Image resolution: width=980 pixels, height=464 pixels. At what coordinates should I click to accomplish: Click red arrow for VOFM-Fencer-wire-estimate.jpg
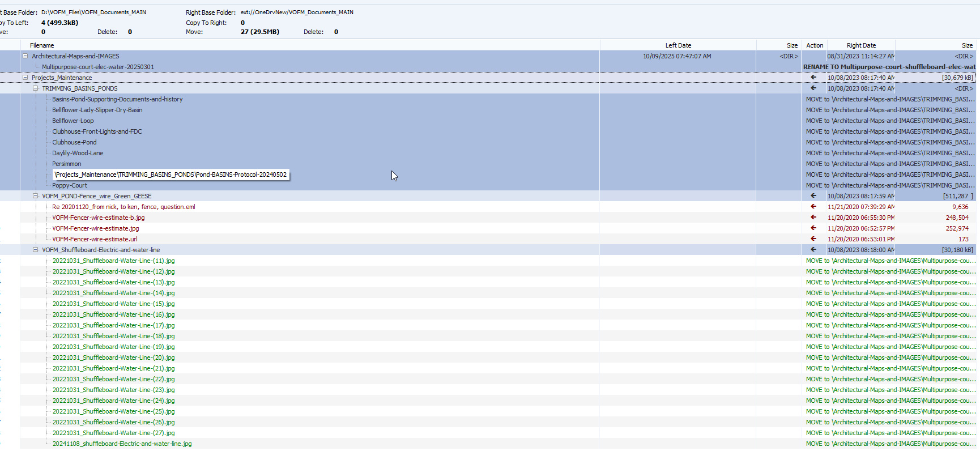coord(813,228)
